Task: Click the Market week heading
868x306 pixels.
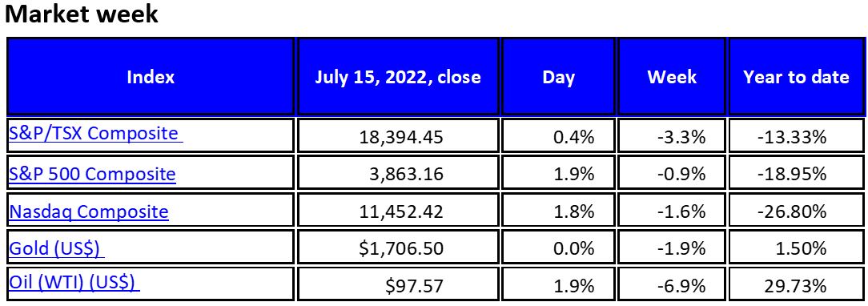Action: point(82,14)
